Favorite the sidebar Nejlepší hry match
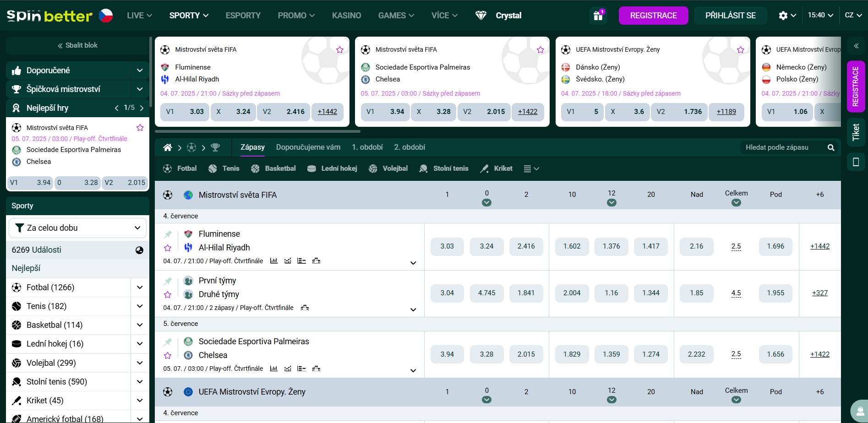Viewport: 868px width, 423px height. (x=140, y=127)
